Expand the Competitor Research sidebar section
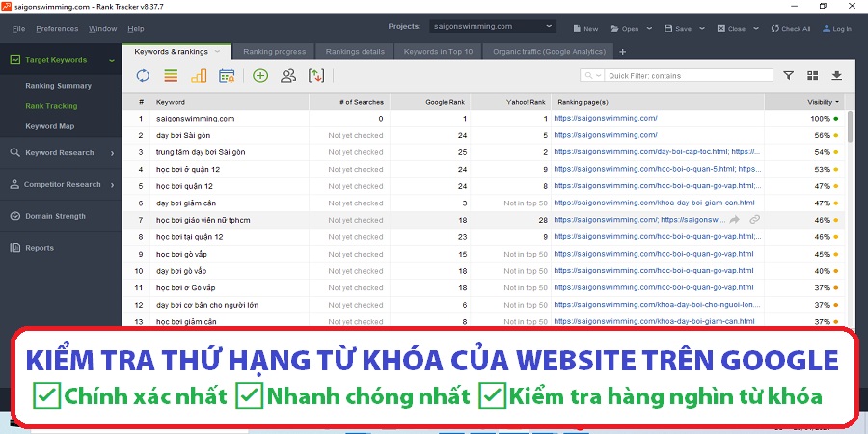This screenshot has height=434, width=868. 60,184
